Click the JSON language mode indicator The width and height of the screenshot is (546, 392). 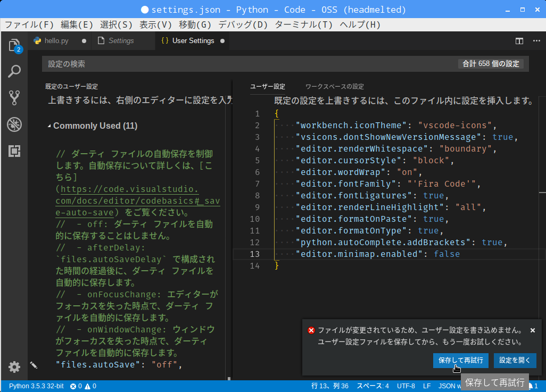[x=449, y=386]
